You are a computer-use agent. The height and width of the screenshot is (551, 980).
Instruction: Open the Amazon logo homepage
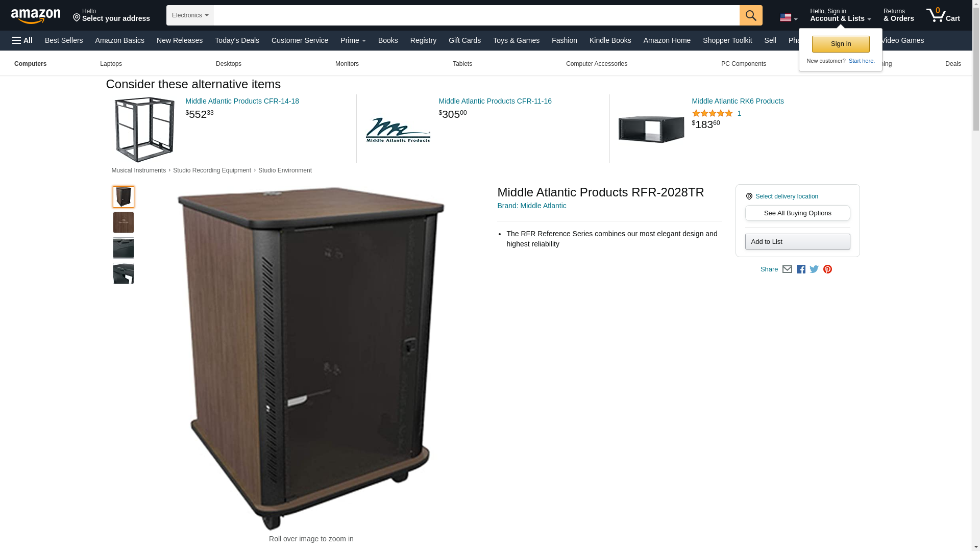[x=36, y=16]
